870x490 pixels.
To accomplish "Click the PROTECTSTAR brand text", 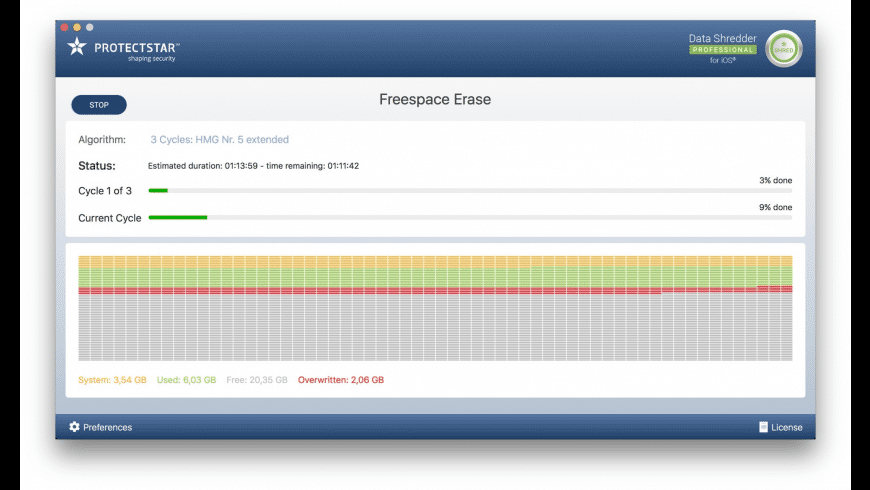I will click(x=136, y=48).
